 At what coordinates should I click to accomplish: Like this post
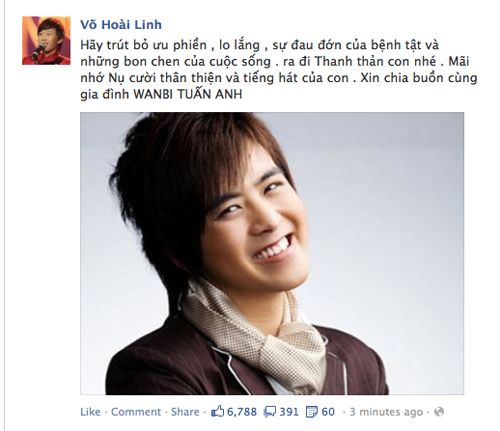90,412
